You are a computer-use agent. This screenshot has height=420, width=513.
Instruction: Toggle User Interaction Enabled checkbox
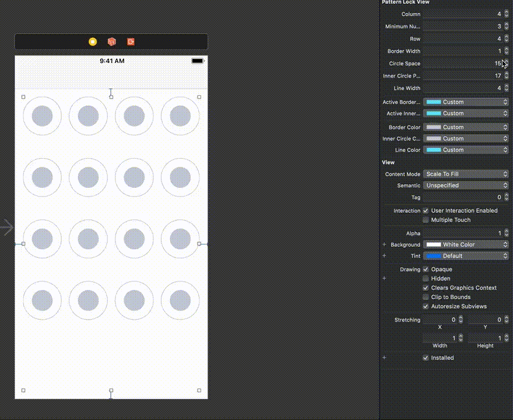coord(426,211)
